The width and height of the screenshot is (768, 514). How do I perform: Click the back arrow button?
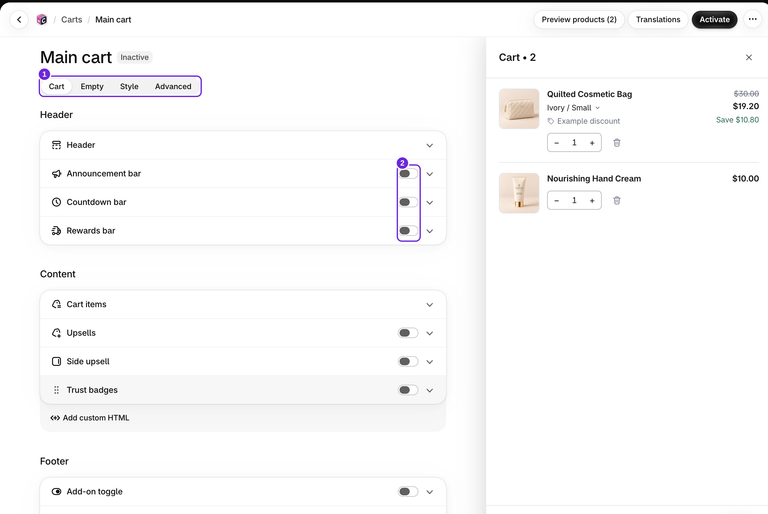point(19,20)
